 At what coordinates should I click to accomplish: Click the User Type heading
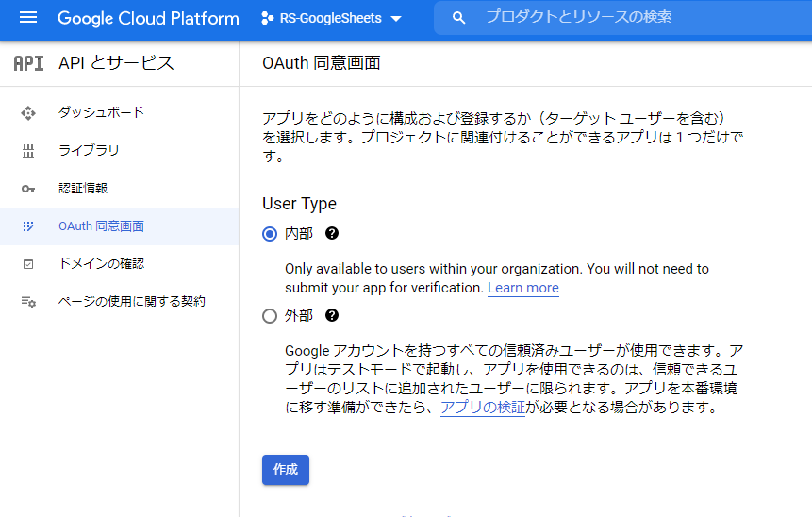tap(299, 204)
